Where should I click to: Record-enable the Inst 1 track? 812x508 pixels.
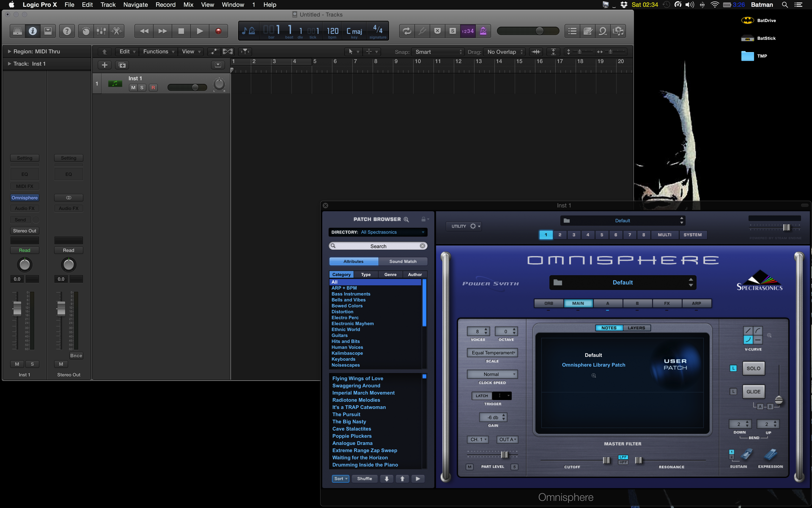pos(153,88)
